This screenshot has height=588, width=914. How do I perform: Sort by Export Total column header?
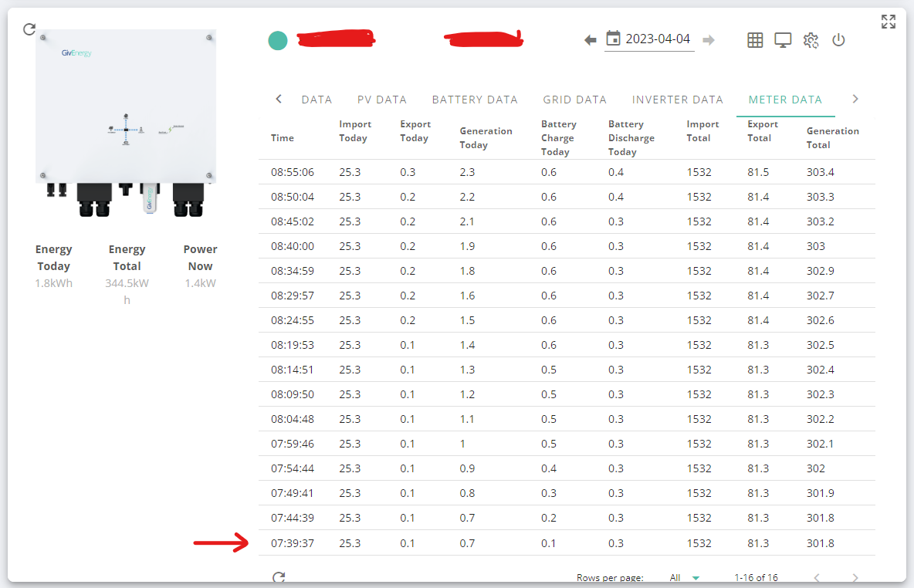(x=763, y=131)
